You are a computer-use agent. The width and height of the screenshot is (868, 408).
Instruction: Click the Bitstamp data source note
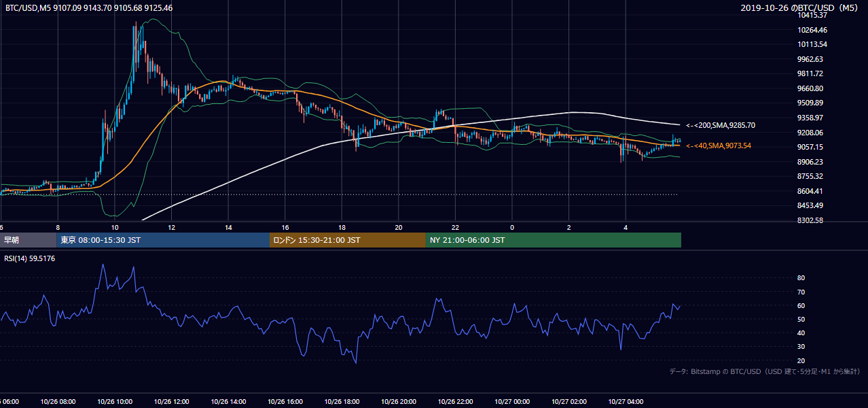click(x=765, y=371)
